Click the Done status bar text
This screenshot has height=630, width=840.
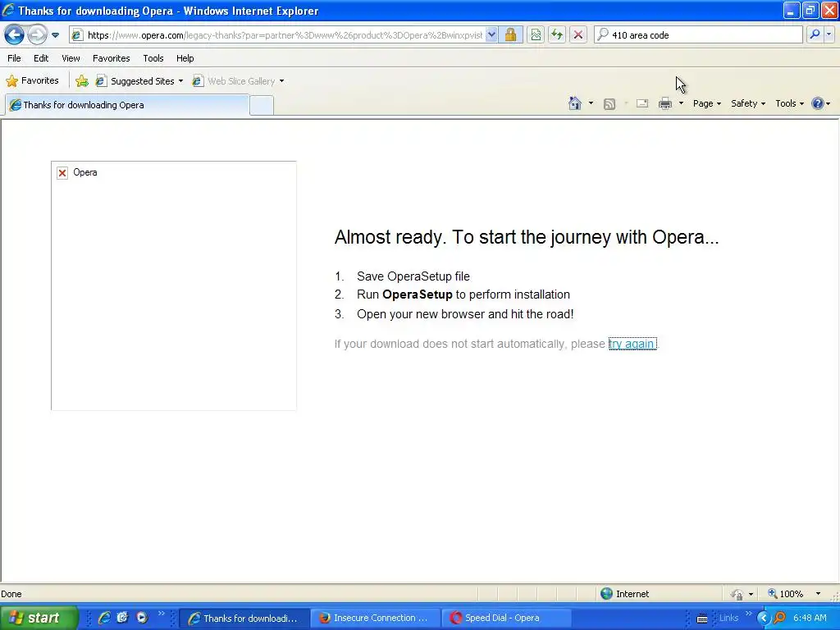[11, 594]
